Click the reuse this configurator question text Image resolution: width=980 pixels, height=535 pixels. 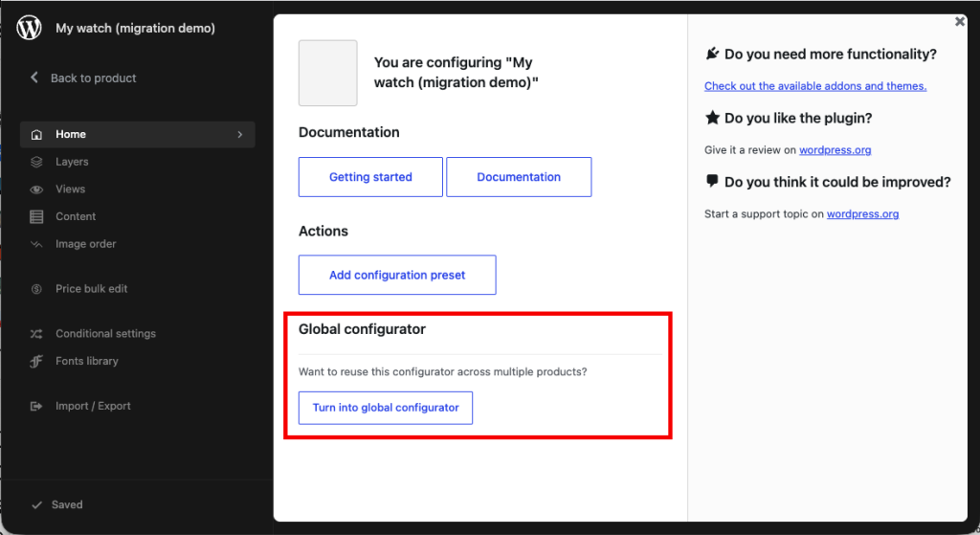[442, 372]
